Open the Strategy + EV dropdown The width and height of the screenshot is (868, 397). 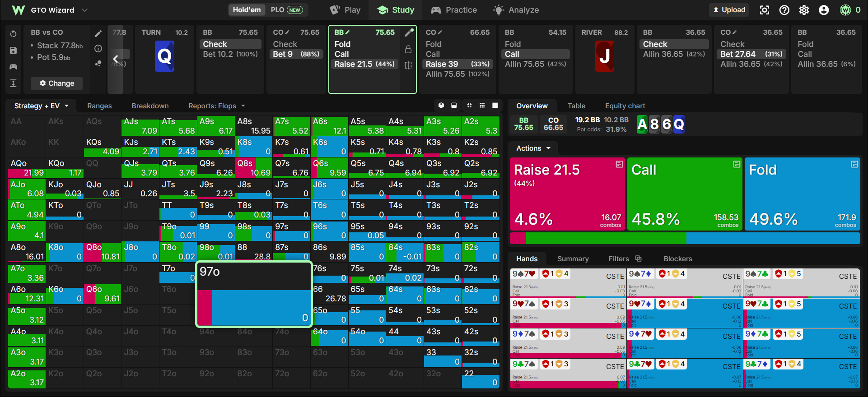(x=42, y=106)
